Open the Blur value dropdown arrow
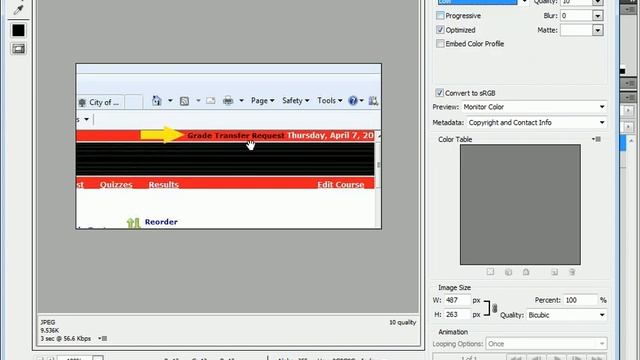Viewport: 640px width, 360px height. 598,16
